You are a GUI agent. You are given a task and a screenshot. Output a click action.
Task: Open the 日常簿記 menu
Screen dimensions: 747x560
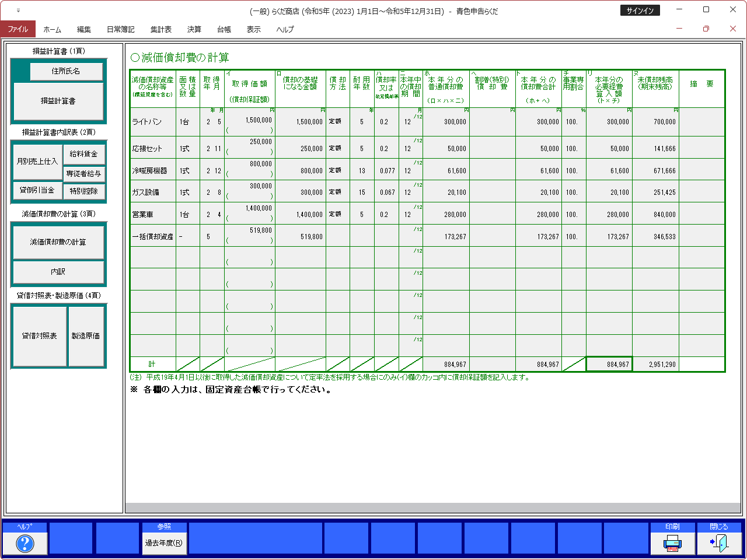[120, 29]
